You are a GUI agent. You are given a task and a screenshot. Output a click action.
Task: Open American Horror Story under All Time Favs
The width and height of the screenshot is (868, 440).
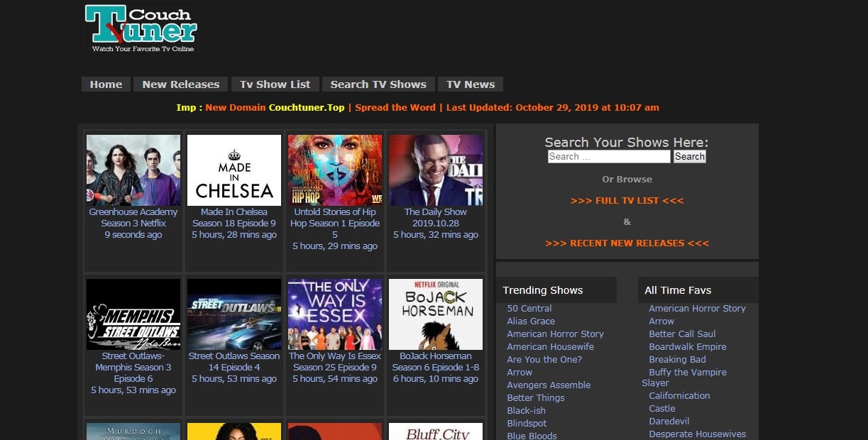coord(697,309)
